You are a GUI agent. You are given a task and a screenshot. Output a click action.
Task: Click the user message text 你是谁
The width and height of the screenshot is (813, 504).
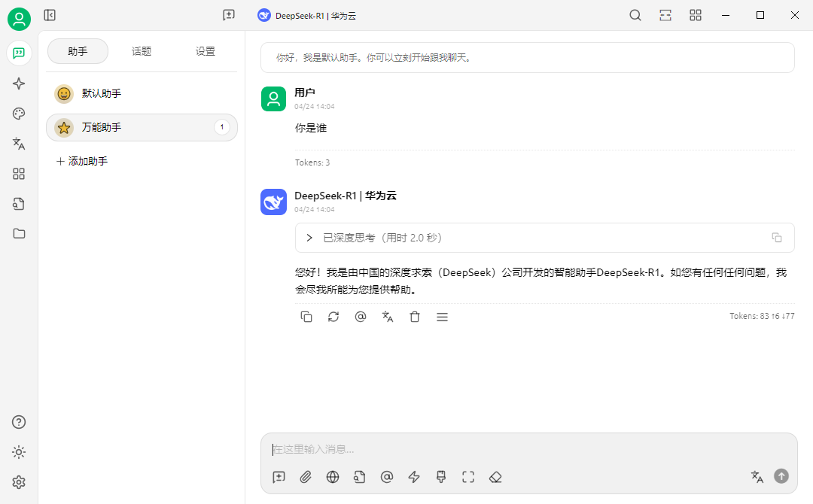[311, 128]
